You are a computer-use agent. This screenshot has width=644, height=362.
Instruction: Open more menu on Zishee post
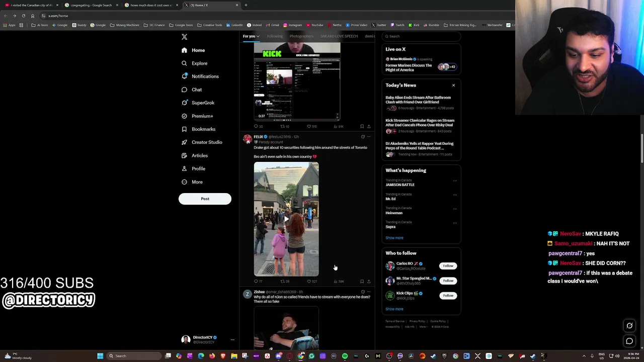point(369,292)
